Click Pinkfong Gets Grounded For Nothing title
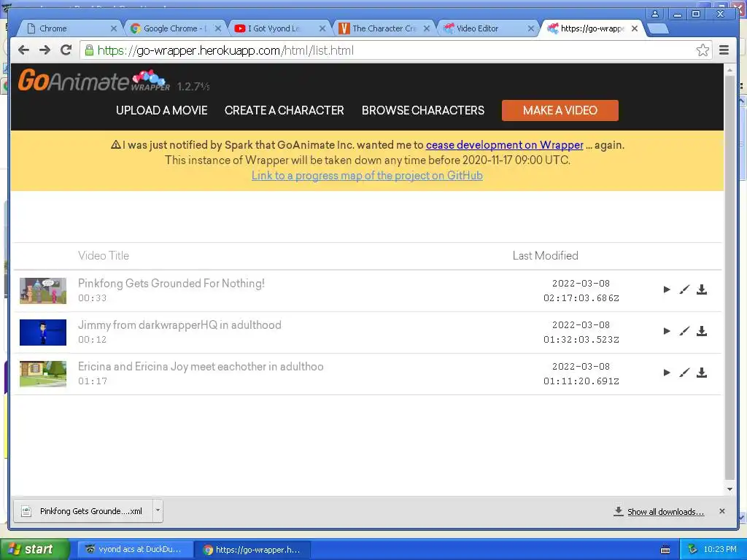The width and height of the screenshot is (747, 560). [171, 284]
